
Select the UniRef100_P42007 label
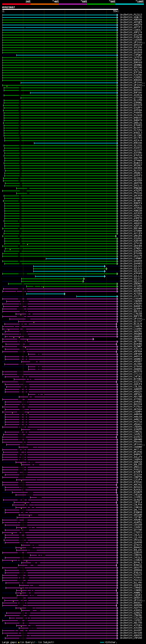coord(131,575)
